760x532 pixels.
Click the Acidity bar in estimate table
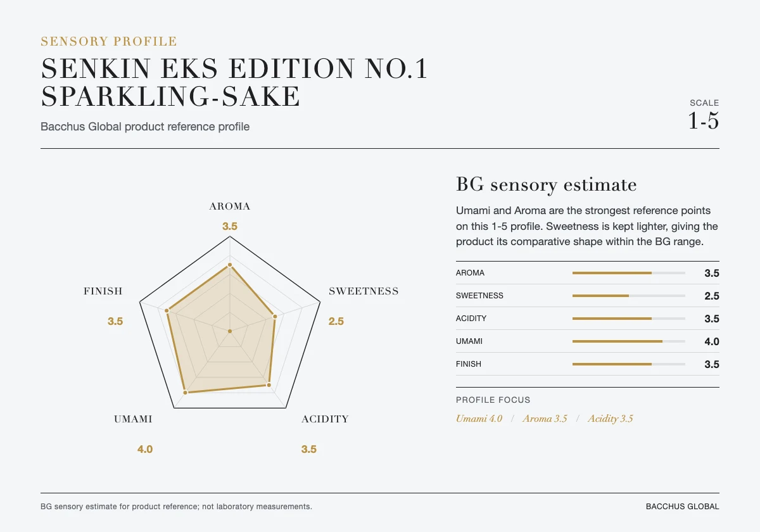629,319
